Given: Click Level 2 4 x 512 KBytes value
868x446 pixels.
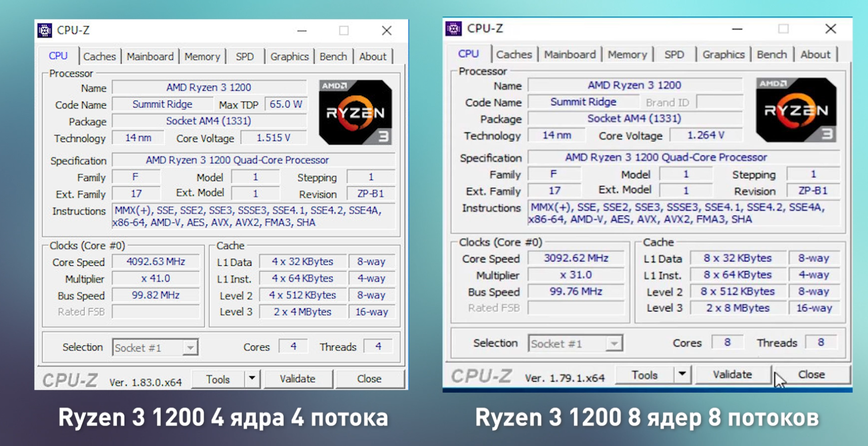Looking at the screenshot, I should (303, 295).
